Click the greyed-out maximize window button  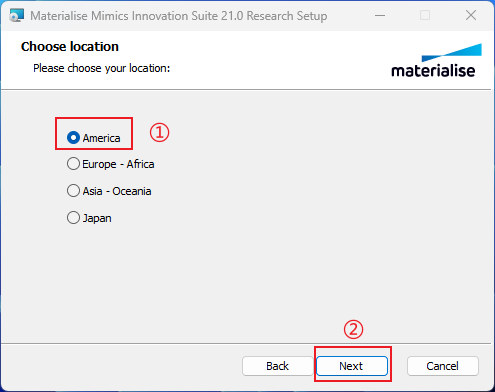425,15
